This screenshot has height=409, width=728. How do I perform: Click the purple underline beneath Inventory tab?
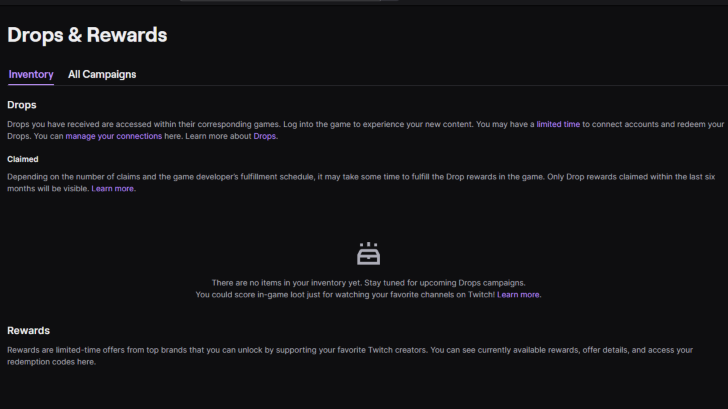(31, 85)
